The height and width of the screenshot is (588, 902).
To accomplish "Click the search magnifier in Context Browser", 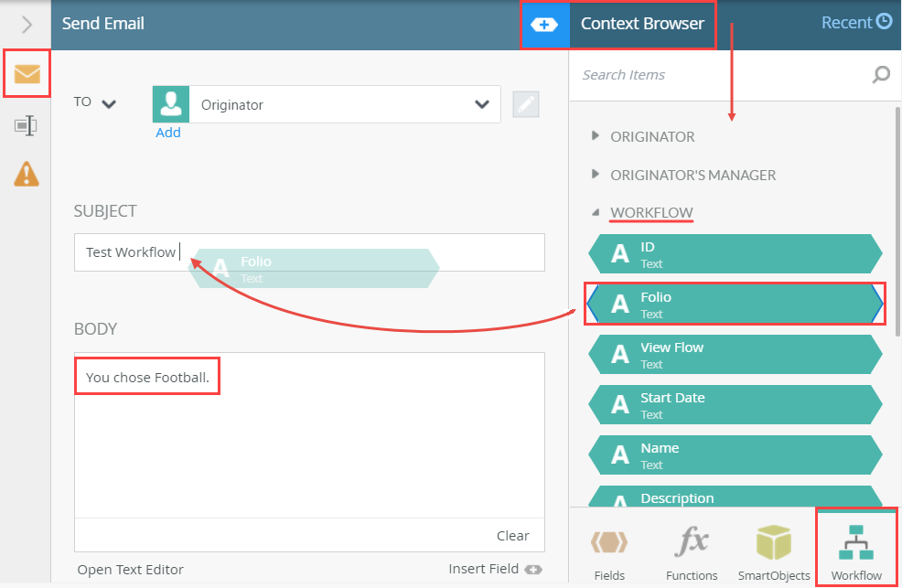I will [879, 74].
